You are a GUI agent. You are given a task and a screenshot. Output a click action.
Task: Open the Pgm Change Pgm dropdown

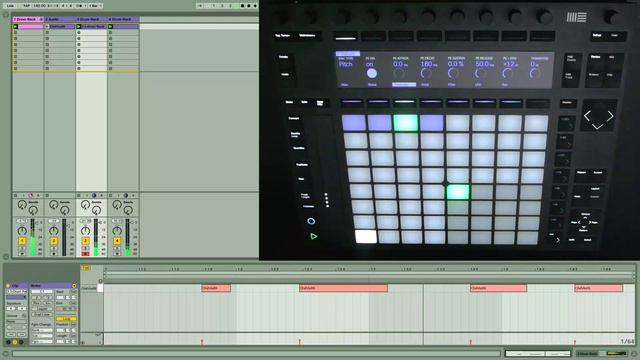click(x=42, y=341)
